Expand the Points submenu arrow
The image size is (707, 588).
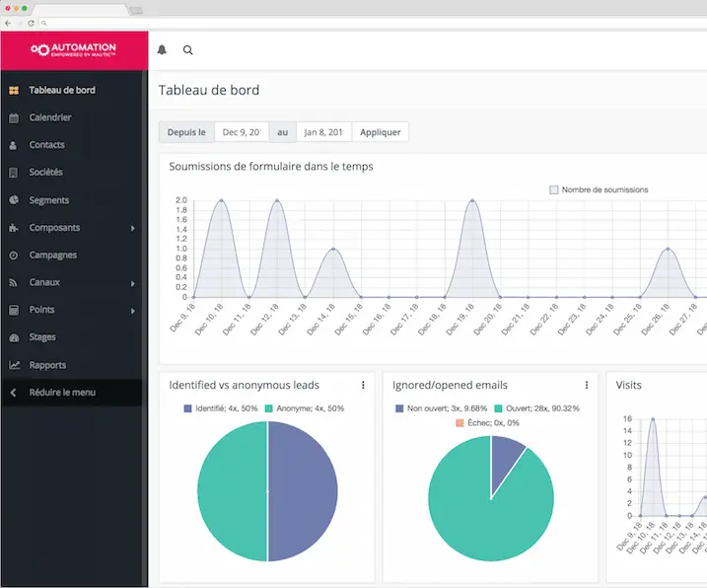[x=133, y=311]
